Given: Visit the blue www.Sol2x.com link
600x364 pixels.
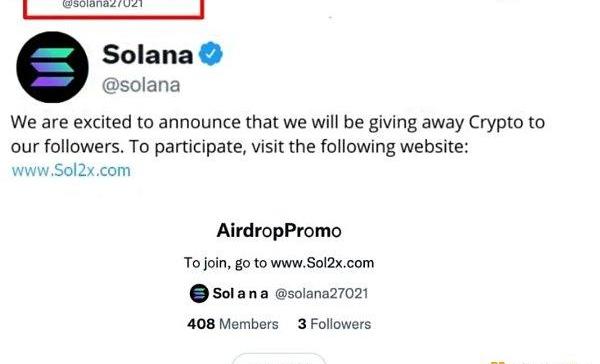Looking at the screenshot, I should point(71,170).
